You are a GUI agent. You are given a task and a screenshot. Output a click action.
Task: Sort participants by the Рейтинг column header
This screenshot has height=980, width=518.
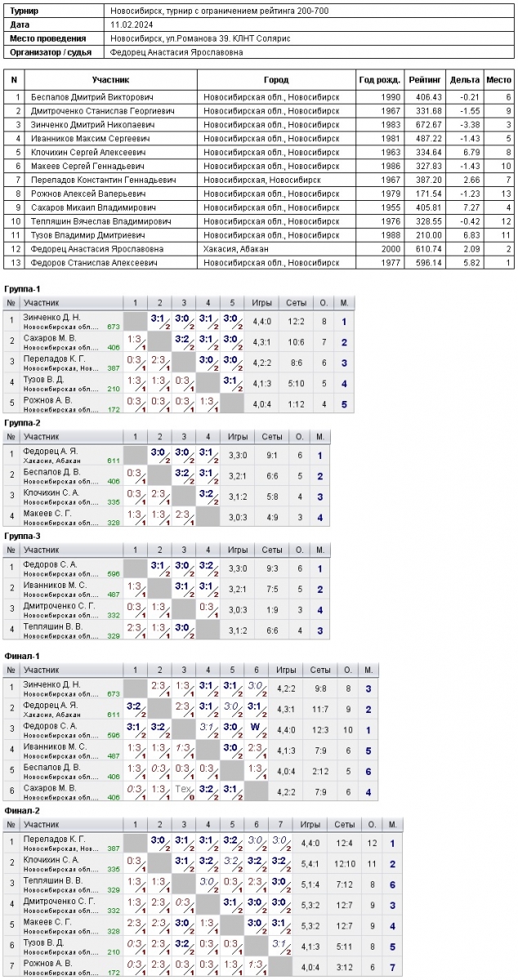click(x=425, y=80)
